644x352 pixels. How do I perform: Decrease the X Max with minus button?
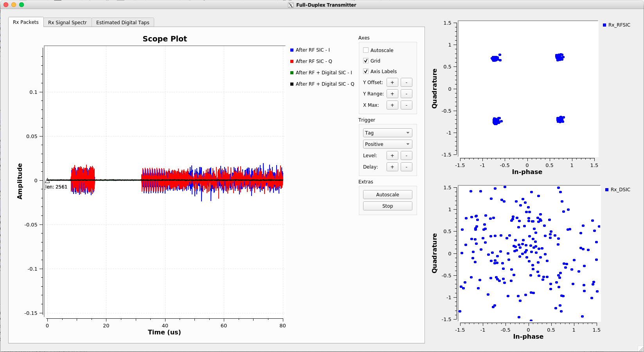pyautogui.click(x=406, y=105)
